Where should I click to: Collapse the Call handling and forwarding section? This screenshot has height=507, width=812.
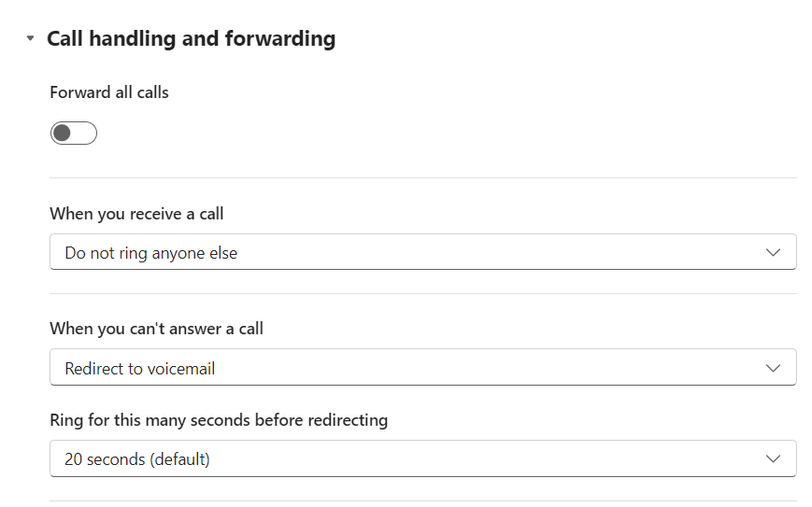pos(31,39)
